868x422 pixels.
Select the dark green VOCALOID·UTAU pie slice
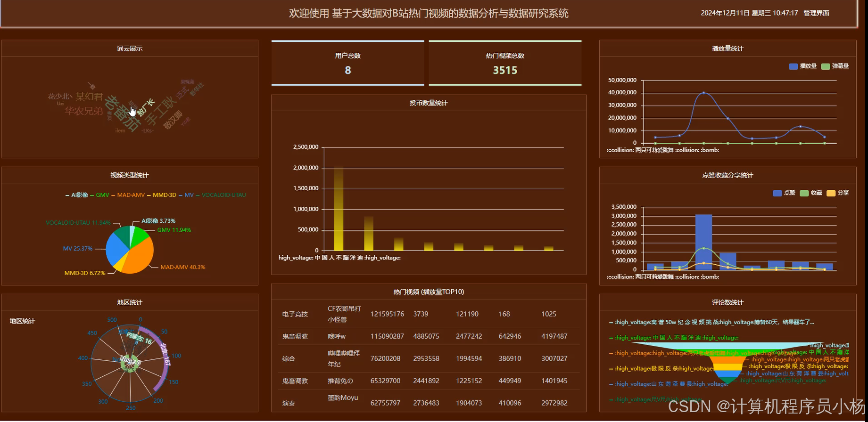[123, 235]
